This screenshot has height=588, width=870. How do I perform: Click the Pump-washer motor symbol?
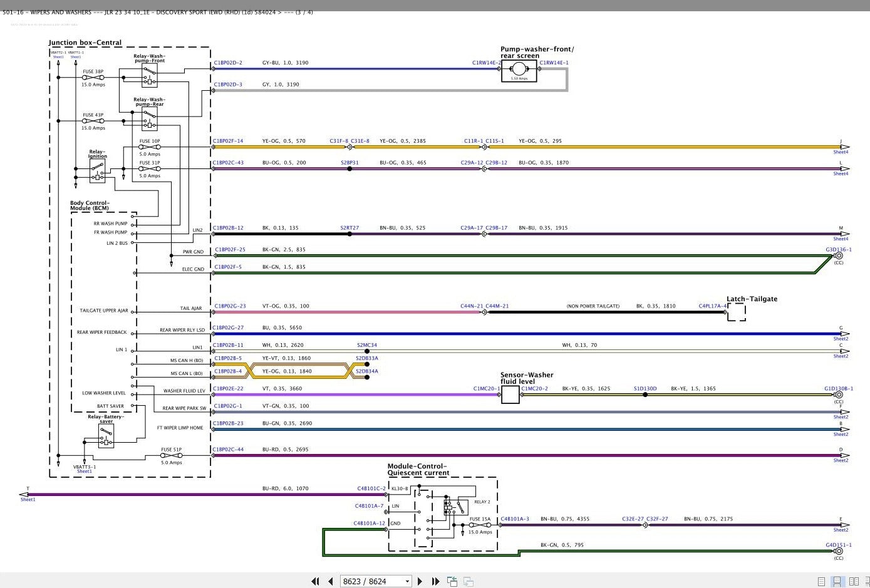tap(519, 71)
